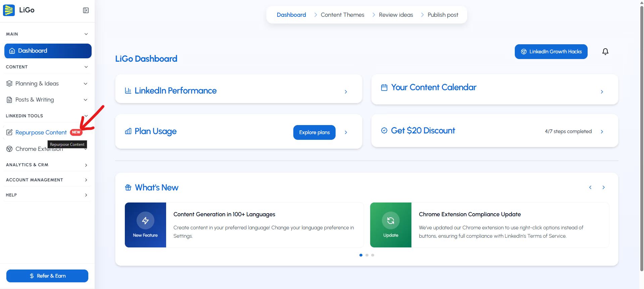Click the LinkedIn Performance bar chart icon
The width and height of the screenshot is (644, 289).
click(128, 91)
